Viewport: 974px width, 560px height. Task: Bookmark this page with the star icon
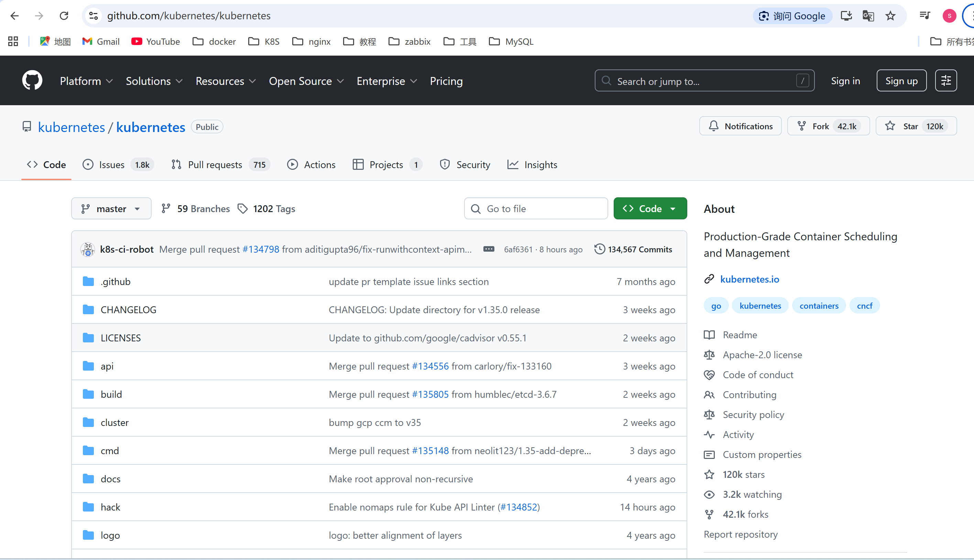click(890, 16)
